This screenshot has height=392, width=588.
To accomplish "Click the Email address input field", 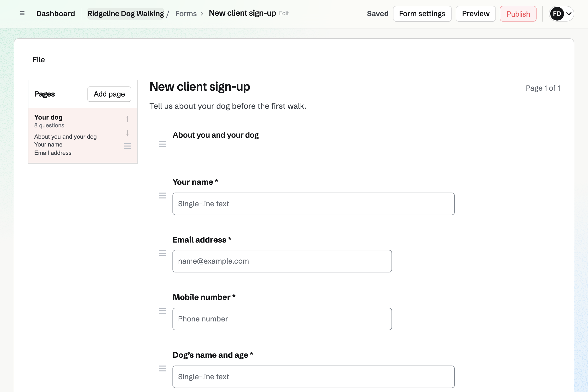I will (x=282, y=261).
